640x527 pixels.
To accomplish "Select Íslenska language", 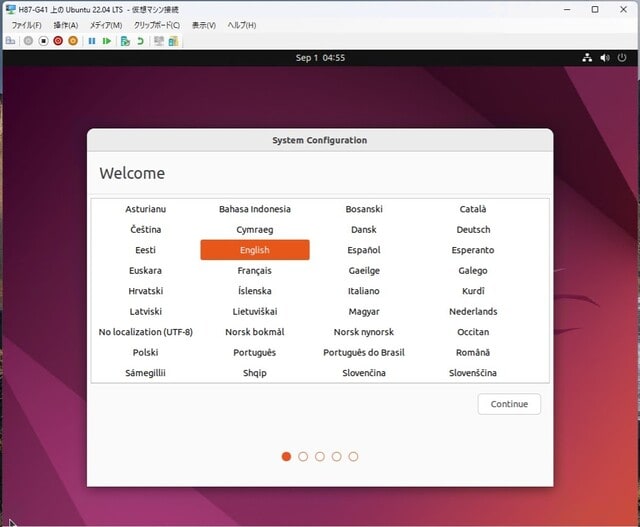I will pyautogui.click(x=255, y=291).
